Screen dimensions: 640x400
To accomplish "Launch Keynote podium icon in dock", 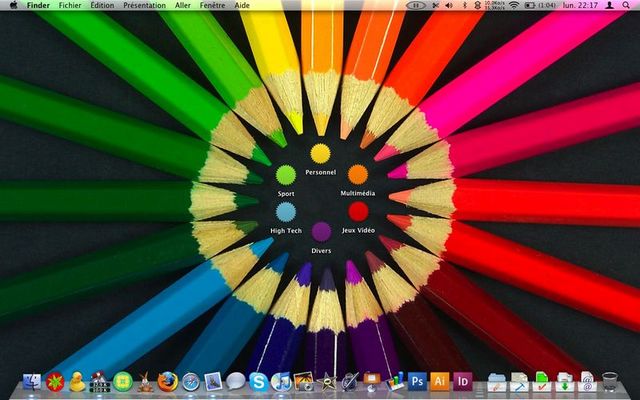I will coord(372,381).
